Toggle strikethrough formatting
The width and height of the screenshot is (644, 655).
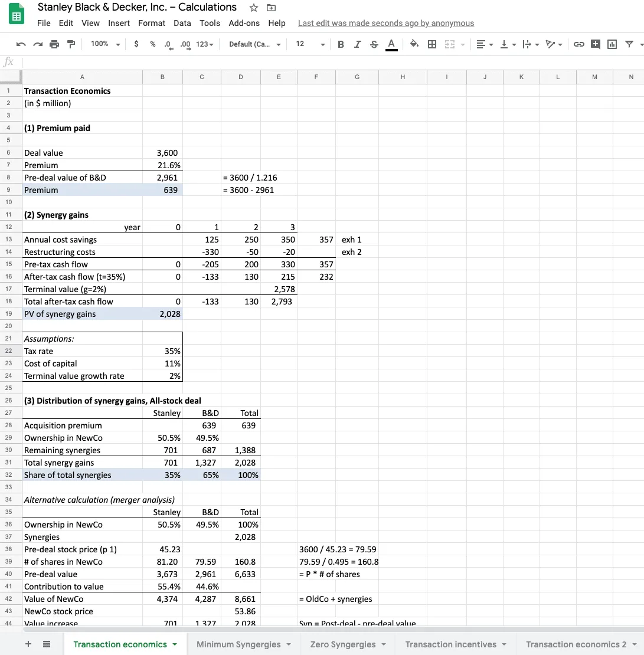374,44
